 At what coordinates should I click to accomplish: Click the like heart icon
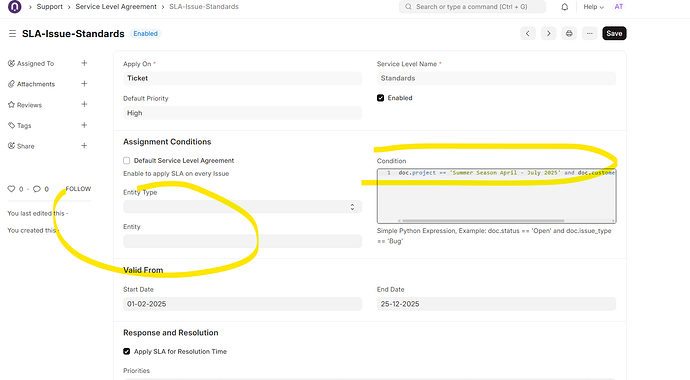[11, 189]
